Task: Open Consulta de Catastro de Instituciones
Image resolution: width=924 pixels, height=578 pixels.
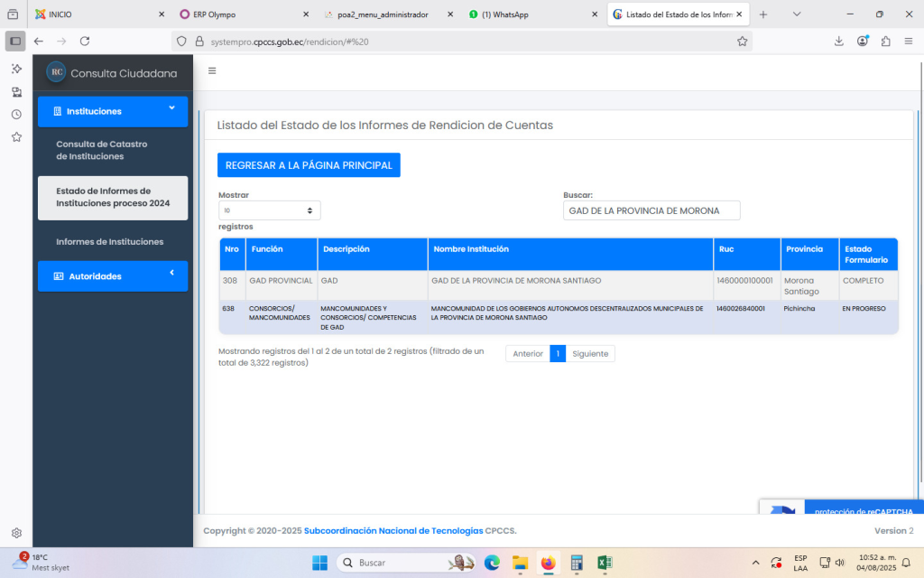Action: (x=102, y=150)
